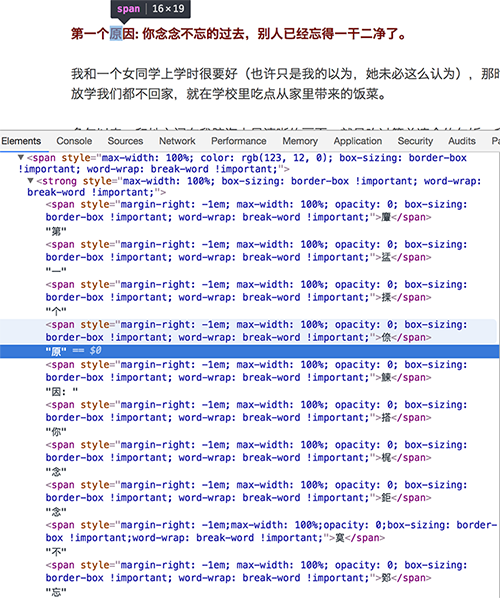Click the highlighted 原 character in the page heading
This screenshot has width=500, height=598.
116,34
